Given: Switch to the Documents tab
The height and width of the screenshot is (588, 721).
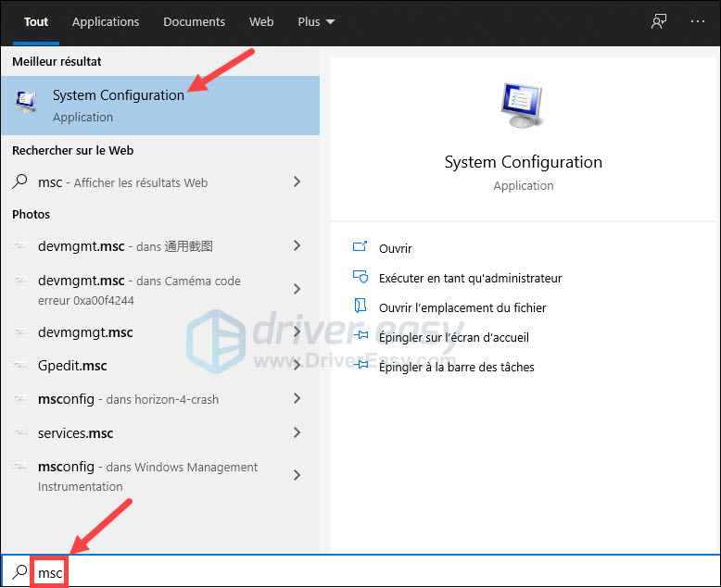Looking at the screenshot, I should tap(194, 21).
